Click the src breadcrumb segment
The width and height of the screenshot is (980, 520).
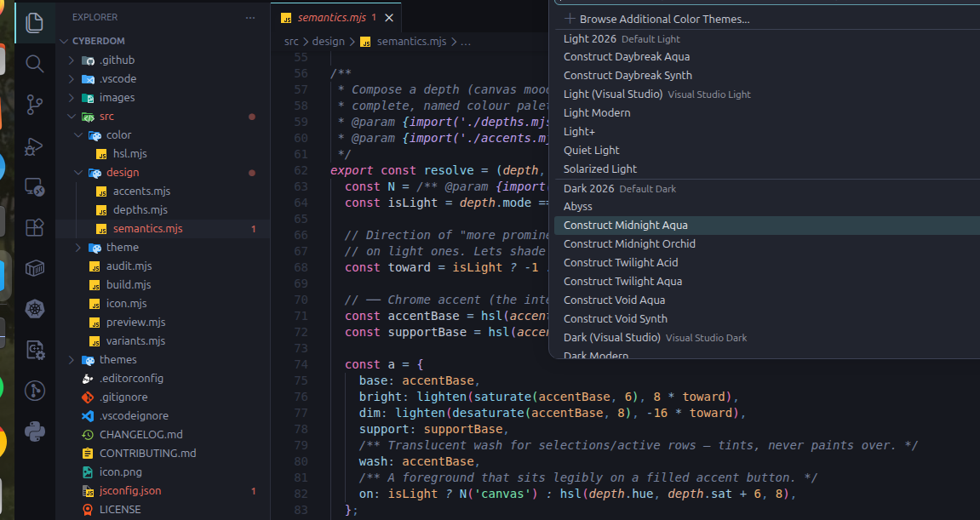[x=291, y=41]
